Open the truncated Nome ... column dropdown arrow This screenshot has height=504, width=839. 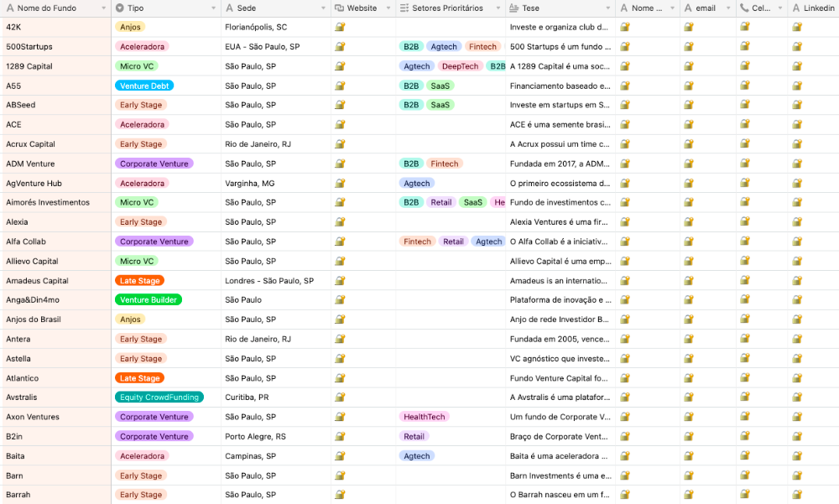pyautogui.click(x=673, y=8)
